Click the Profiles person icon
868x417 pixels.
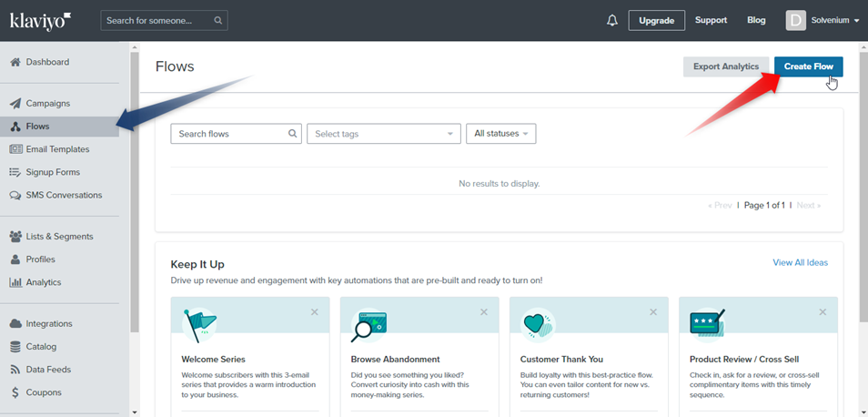pos(15,259)
